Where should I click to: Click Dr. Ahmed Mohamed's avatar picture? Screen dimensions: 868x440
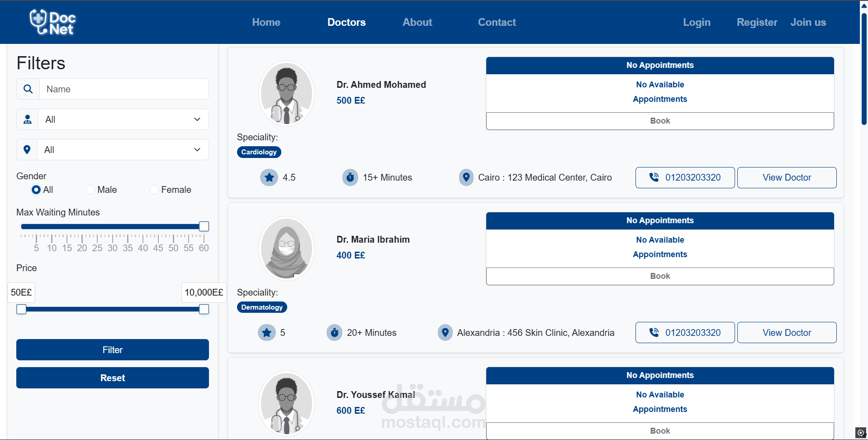[286, 93]
